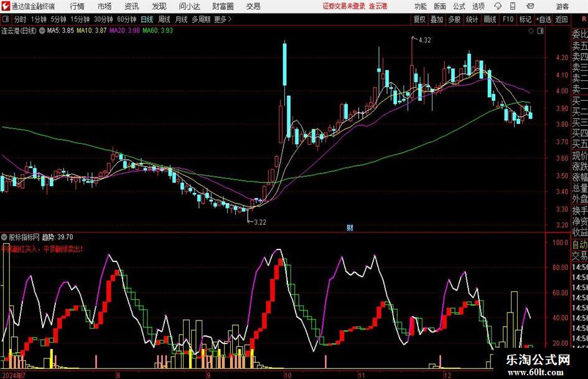588x379 pixels.
Task: Switch to the 1分钟 period
Action: (38, 19)
